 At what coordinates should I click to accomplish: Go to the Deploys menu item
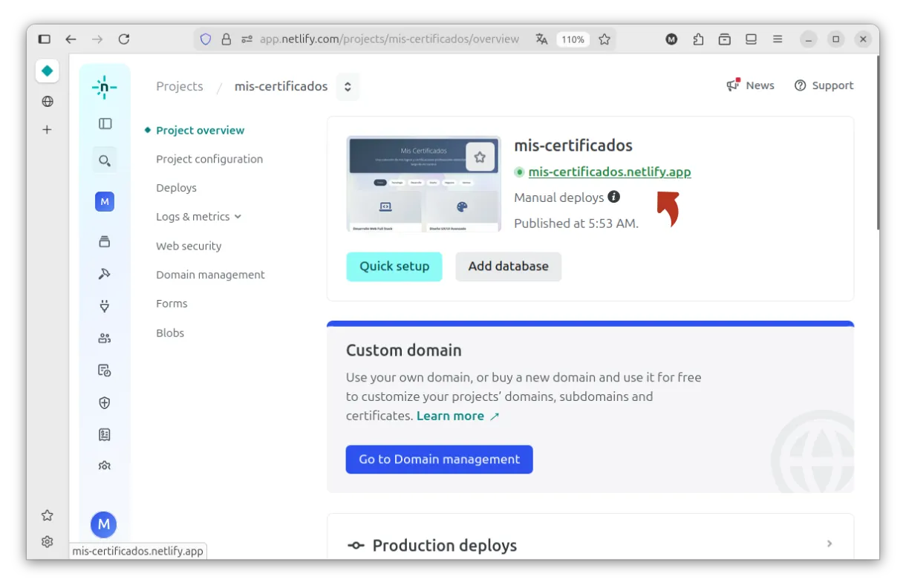coord(176,188)
